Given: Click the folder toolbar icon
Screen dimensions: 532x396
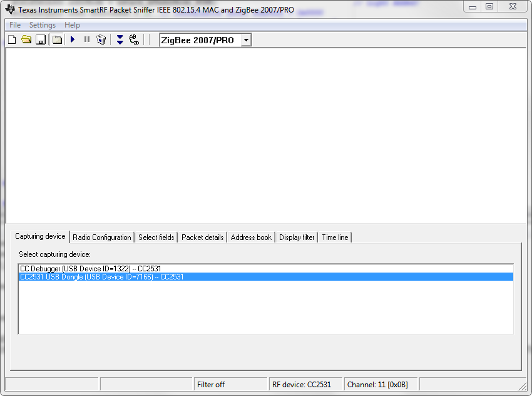Looking at the screenshot, I should point(58,39).
